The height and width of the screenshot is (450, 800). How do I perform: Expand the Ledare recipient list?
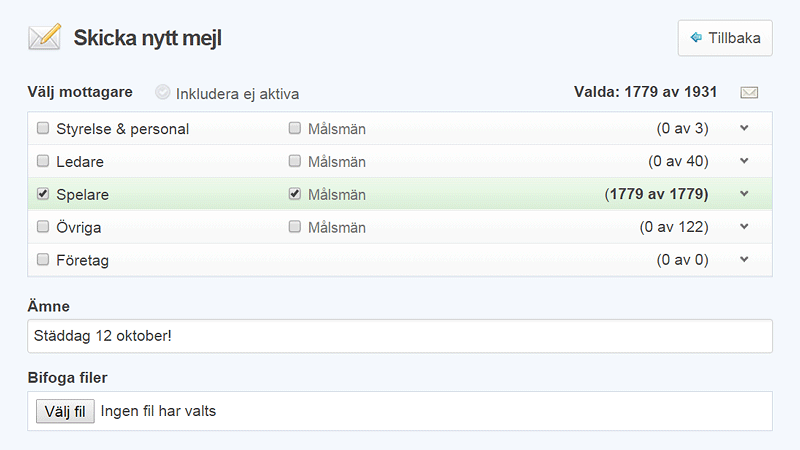(744, 161)
